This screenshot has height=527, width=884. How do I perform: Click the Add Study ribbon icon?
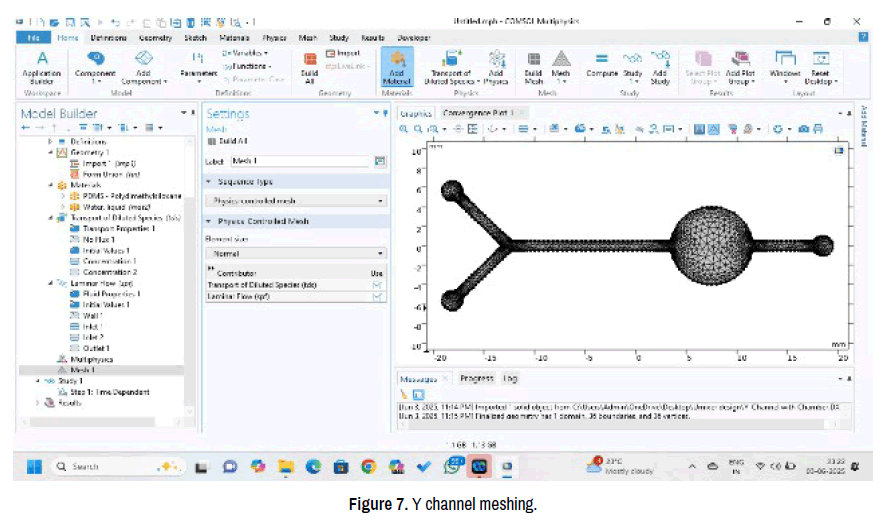(x=660, y=65)
